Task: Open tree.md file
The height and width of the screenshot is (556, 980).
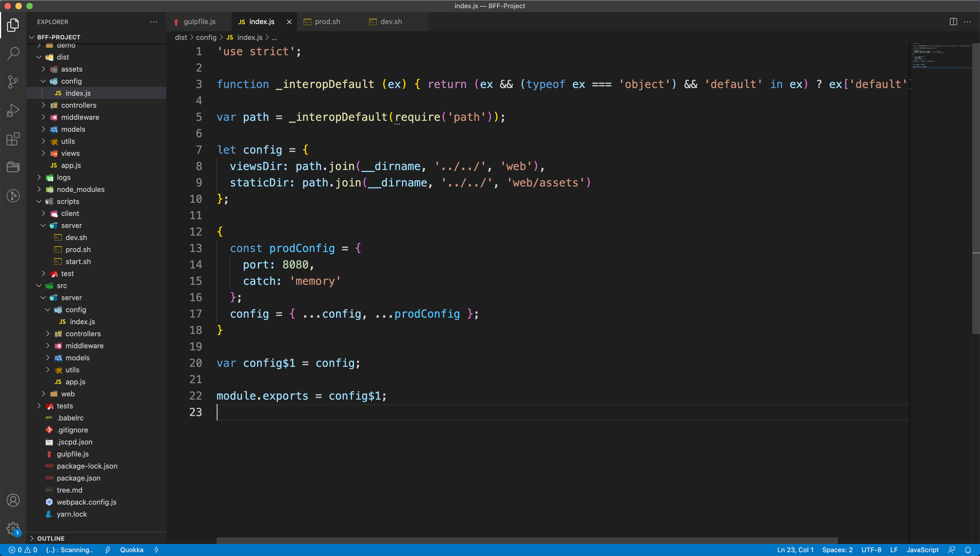Action: click(x=96, y=490)
